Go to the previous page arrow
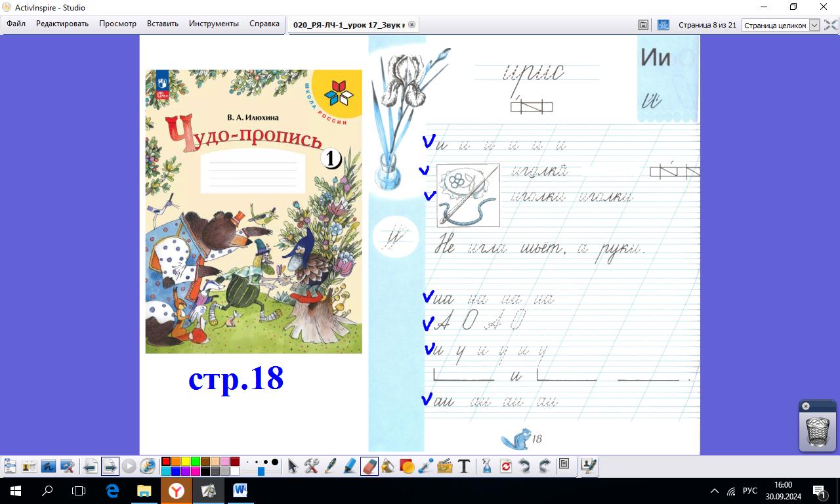The height and width of the screenshot is (504, 840). pos(91,467)
